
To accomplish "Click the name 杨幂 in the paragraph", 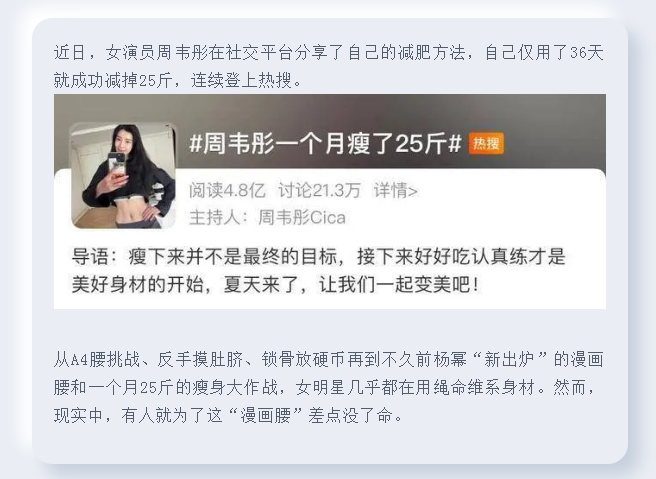I will click(x=450, y=360).
